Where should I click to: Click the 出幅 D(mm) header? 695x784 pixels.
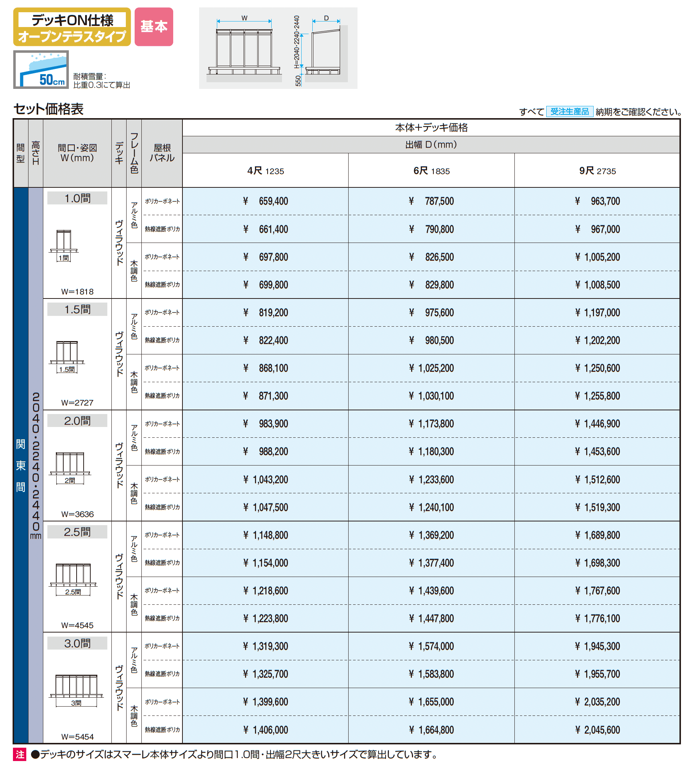(x=431, y=144)
